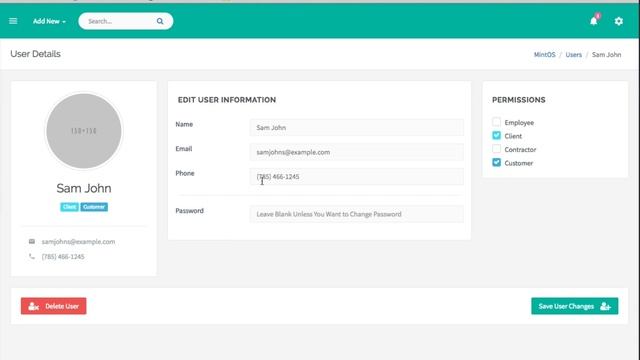The image size is (640, 360).
Task: Click the Save User Changes button
Action: 575,306
